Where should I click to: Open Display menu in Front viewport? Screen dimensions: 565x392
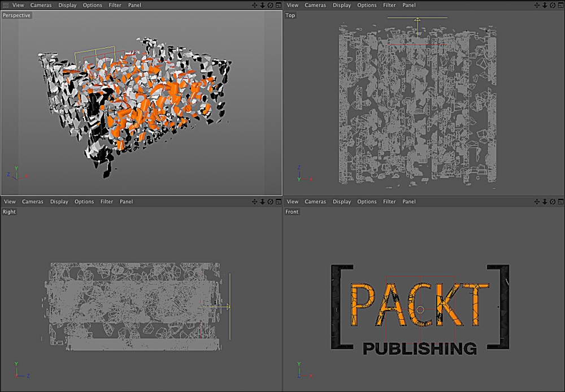pyautogui.click(x=342, y=202)
